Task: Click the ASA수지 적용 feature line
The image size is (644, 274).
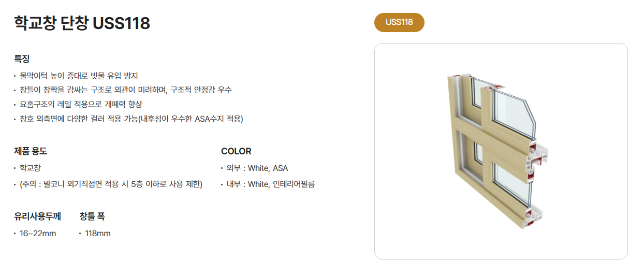Action: 131,119
